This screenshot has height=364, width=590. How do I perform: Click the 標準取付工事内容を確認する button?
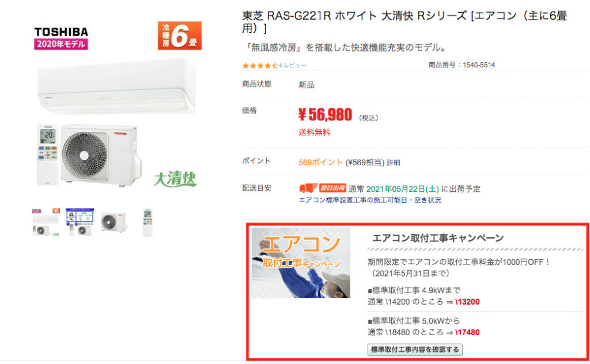click(x=415, y=350)
